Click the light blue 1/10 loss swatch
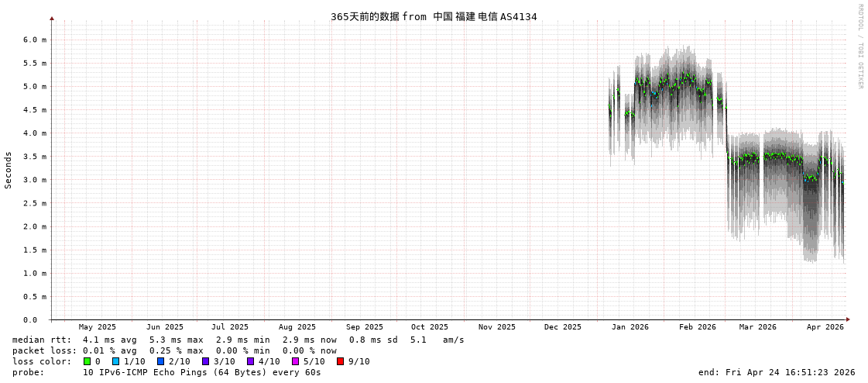Screen dimensions: 868x383 [115, 361]
